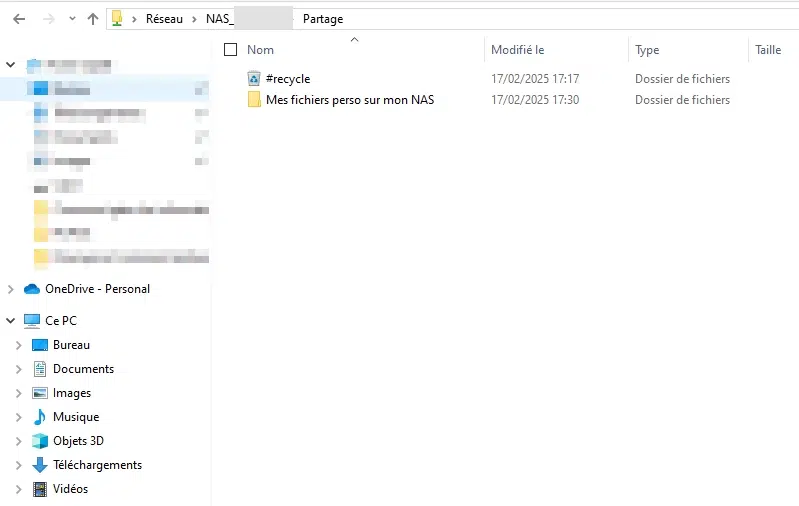Click the network folder icon in address bar
This screenshot has height=506, width=799.
117,19
